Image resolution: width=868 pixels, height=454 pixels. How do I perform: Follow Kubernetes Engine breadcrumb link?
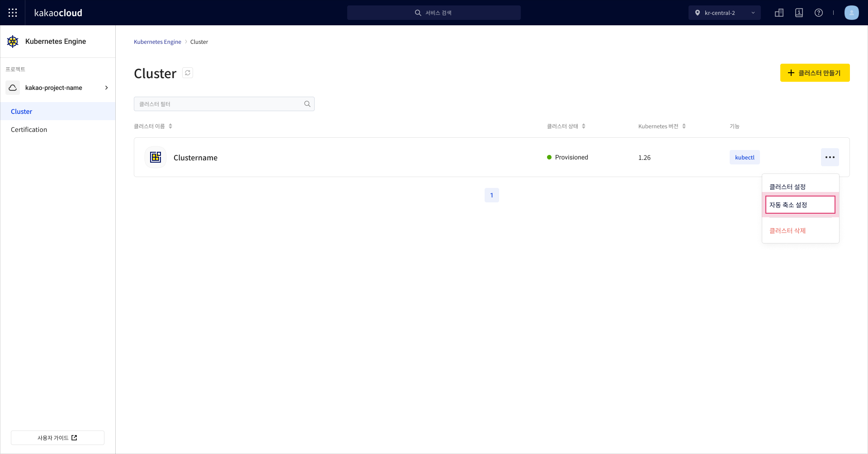pyautogui.click(x=157, y=42)
